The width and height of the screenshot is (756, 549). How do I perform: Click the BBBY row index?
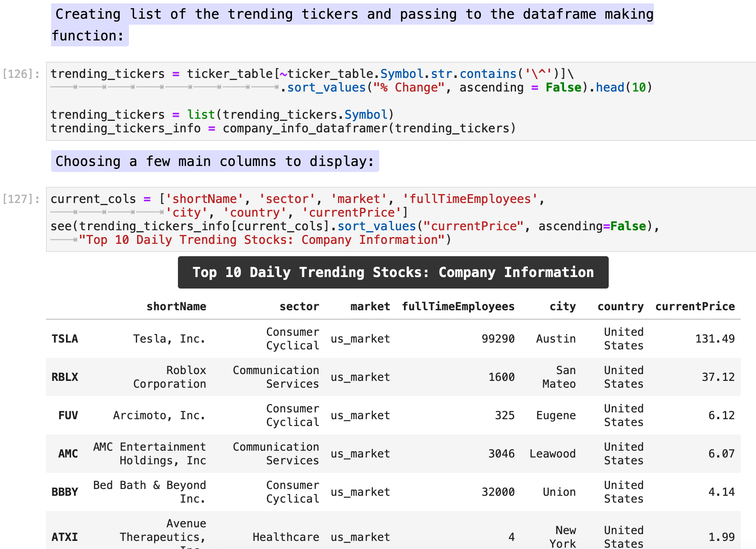[65, 492]
